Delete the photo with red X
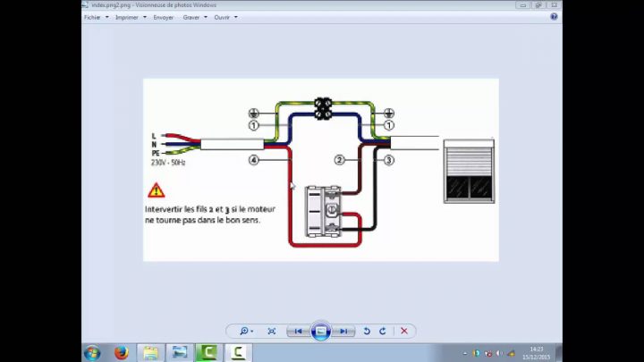This screenshot has height=362, width=644. click(404, 331)
